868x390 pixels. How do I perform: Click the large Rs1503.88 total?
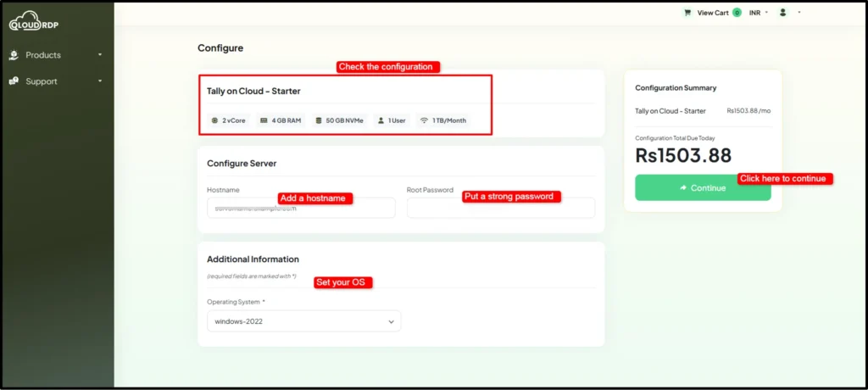683,155
